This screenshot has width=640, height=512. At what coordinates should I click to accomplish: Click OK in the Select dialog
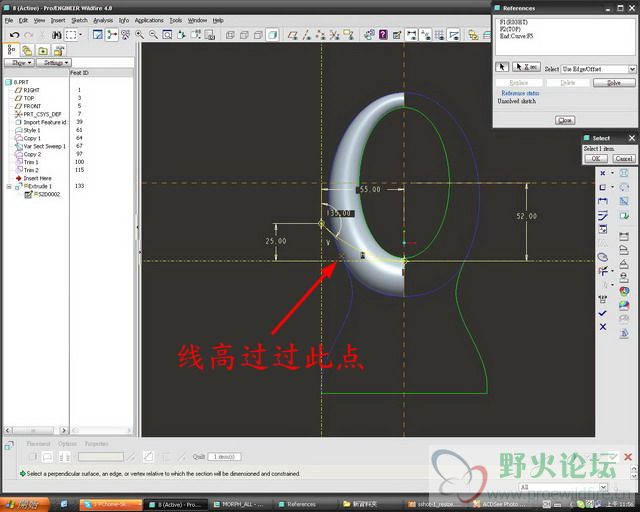point(596,158)
